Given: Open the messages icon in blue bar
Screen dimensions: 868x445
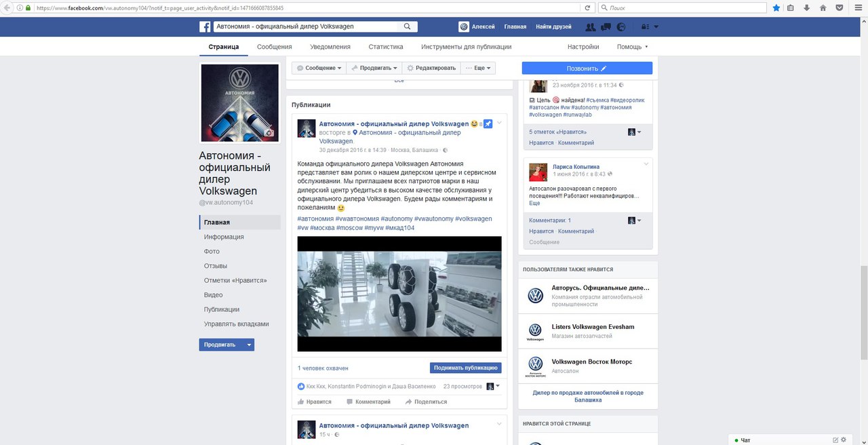Looking at the screenshot, I should tap(606, 27).
